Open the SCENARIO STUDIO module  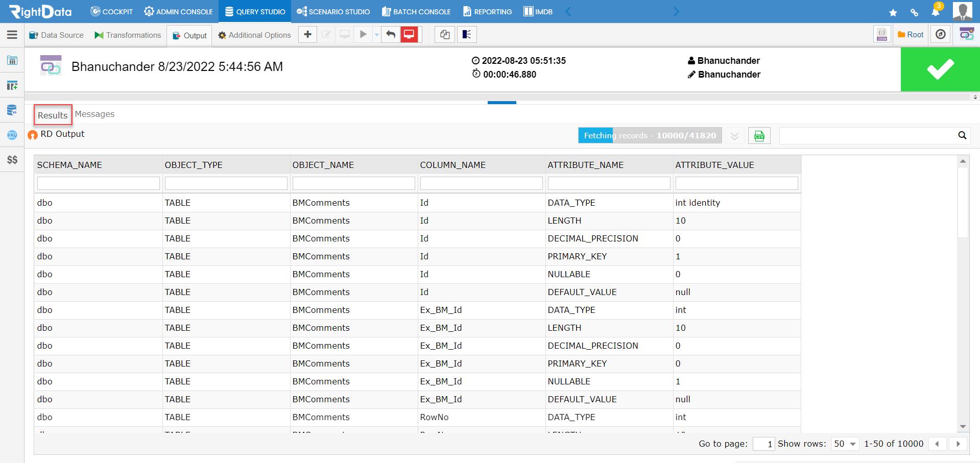[333, 11]
